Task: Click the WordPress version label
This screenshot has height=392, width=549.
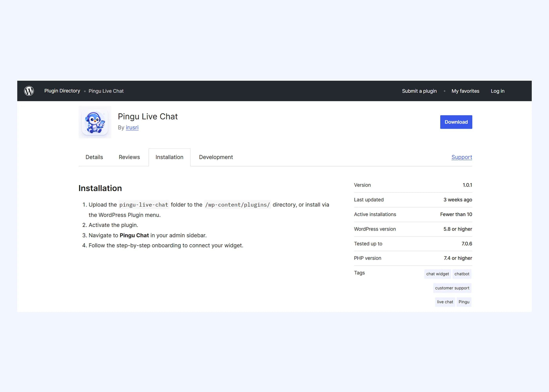Action: (x=375, y=229)
